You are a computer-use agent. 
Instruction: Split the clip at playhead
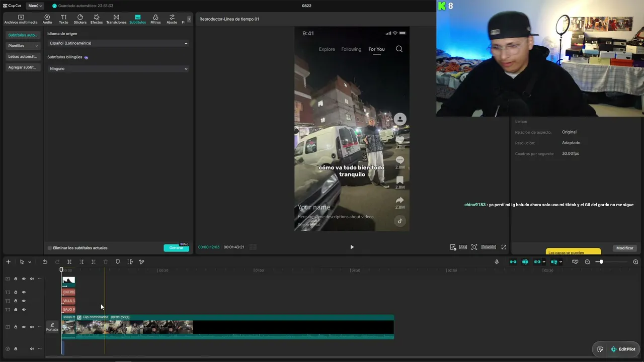(x=69, y=262)
